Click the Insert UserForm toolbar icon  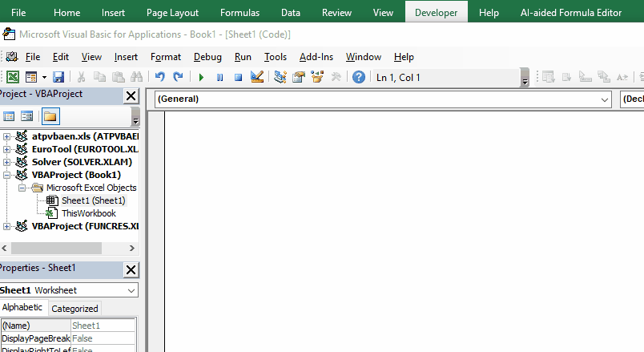point(31,77)
